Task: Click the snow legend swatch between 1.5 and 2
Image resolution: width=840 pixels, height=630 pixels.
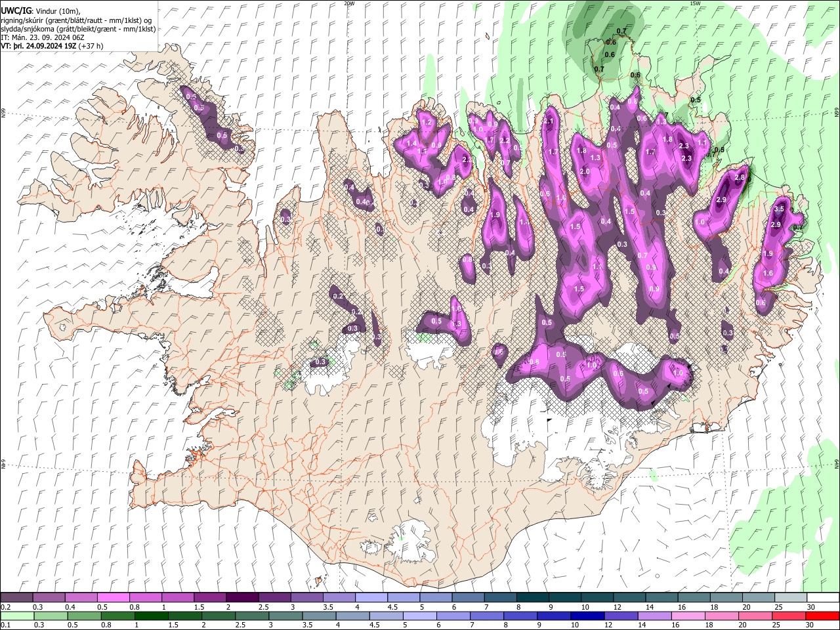Action: point(210,597)
